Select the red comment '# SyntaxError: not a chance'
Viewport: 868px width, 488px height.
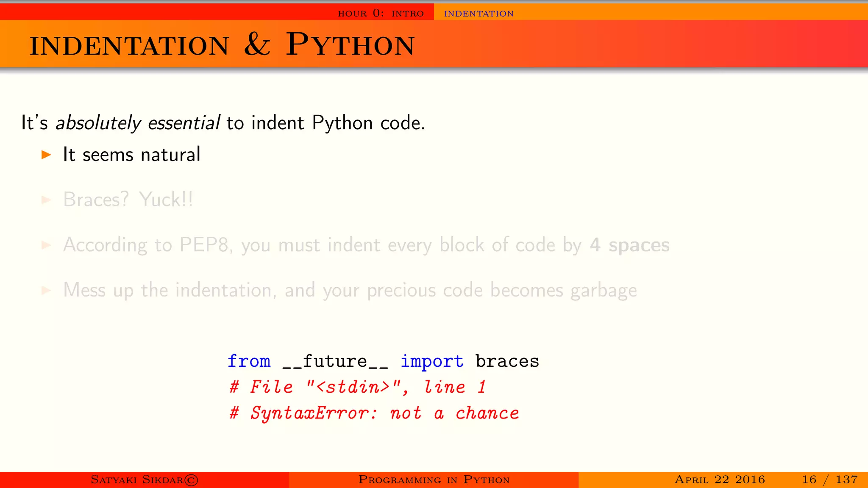pyautogui.click(x=374, y=413)
